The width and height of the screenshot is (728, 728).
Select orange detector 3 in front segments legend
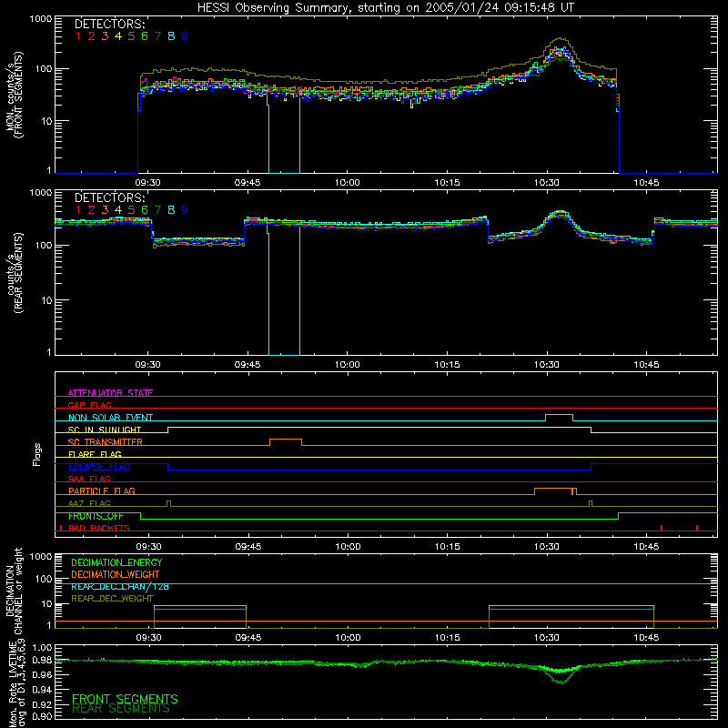pyautogui.click(x=105, y=36)
